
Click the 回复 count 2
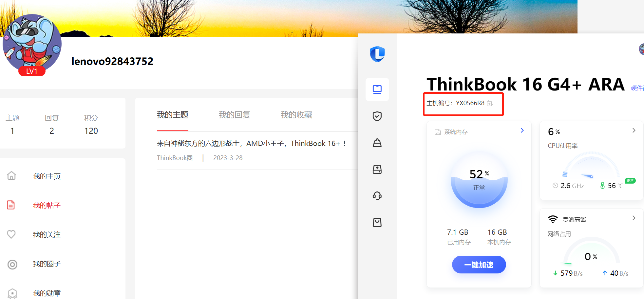[52, 131]
